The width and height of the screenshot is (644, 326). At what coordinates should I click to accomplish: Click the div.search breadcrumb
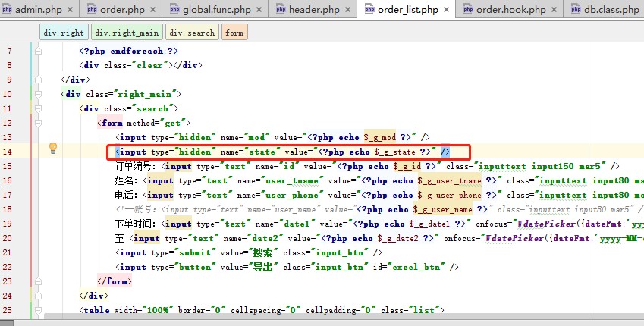click(x=192, y=33)
